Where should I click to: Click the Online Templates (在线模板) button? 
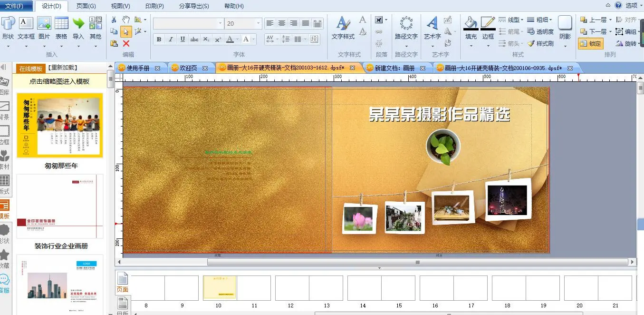[x=30, y=69]
